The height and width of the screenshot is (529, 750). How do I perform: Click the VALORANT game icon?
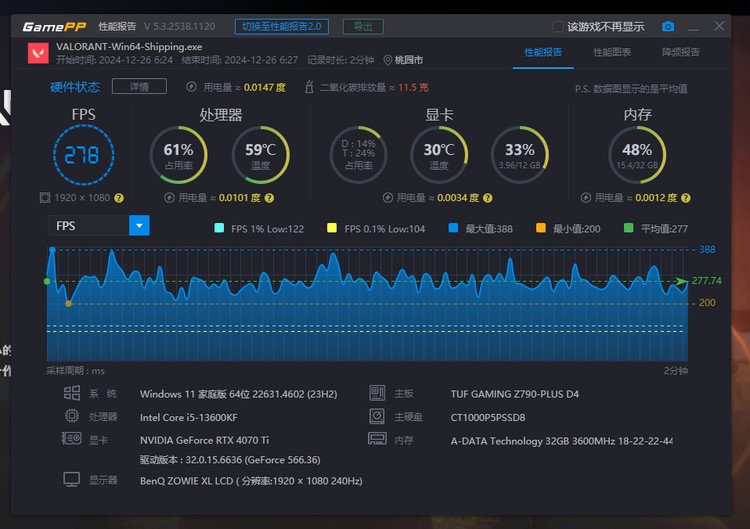coord(38,53)
